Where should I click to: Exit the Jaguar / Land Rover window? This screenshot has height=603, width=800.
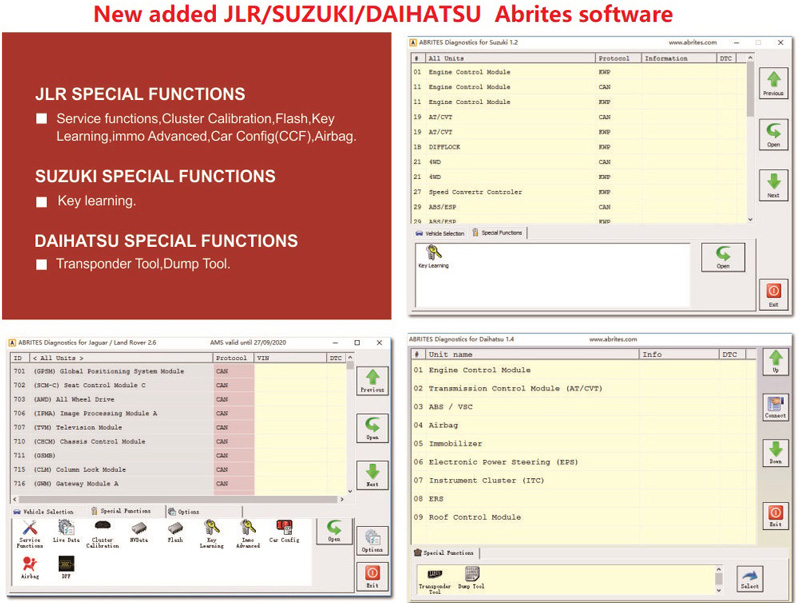tap(372, 576)
